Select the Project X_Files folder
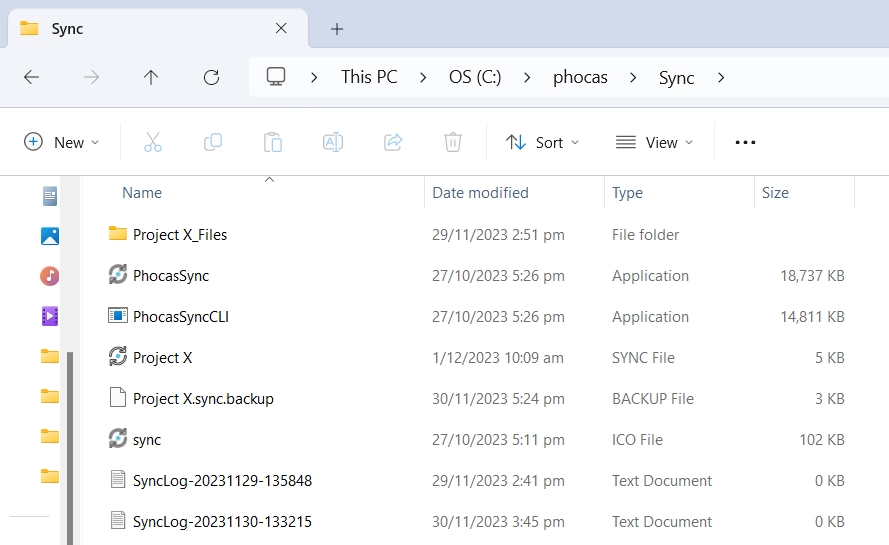The height and width of the screenshot is (545, 889). (x=180, y=235)
